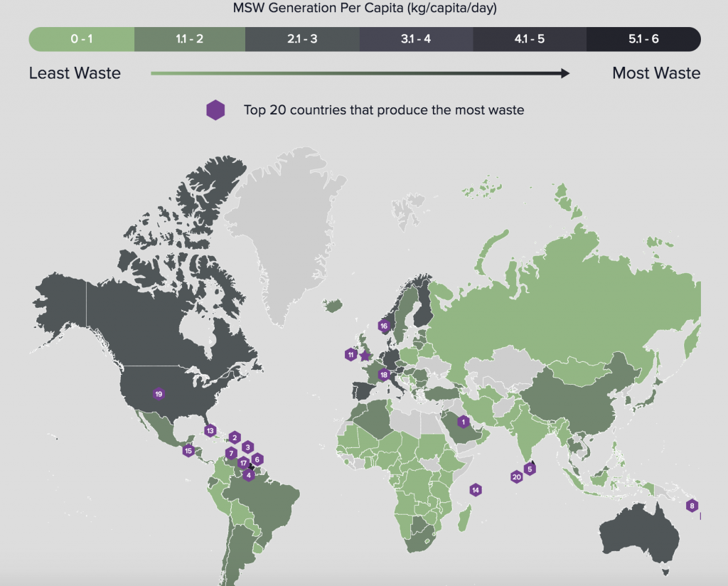Select hexagon marker 15 in Central America
728x586 pixels.
pos(187,450)
